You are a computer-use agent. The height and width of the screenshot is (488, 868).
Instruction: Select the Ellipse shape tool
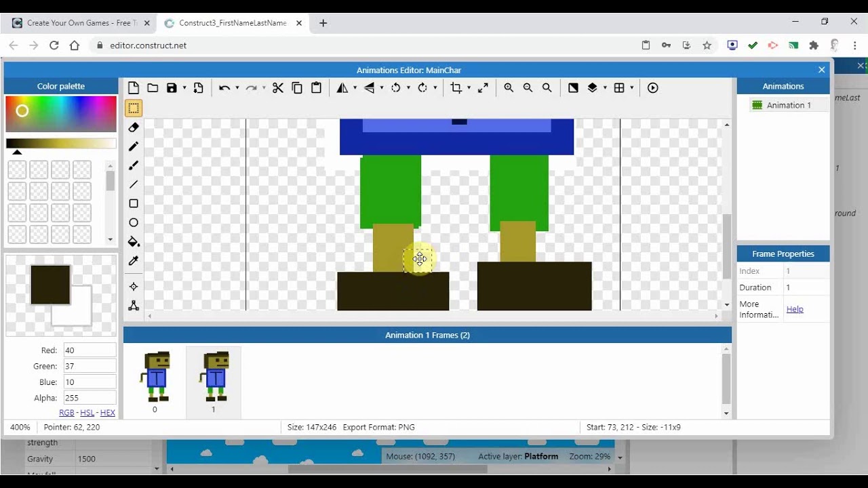coord(134,222)
